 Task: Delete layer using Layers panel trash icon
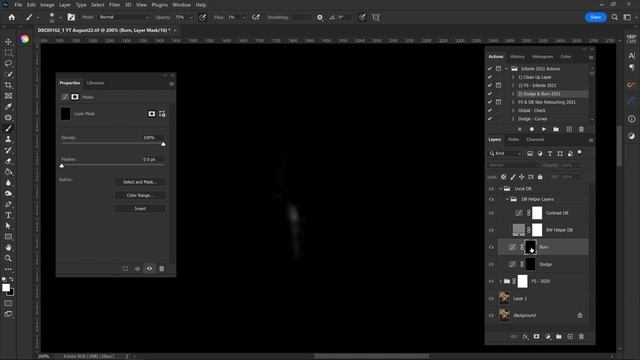pyautogui.click(x=581, y=336)
